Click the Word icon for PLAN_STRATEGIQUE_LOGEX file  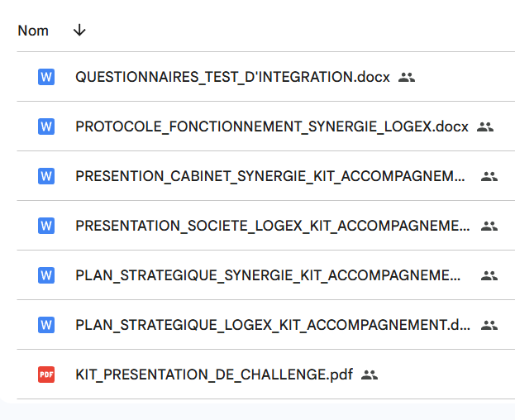click(x=46, y=325)
